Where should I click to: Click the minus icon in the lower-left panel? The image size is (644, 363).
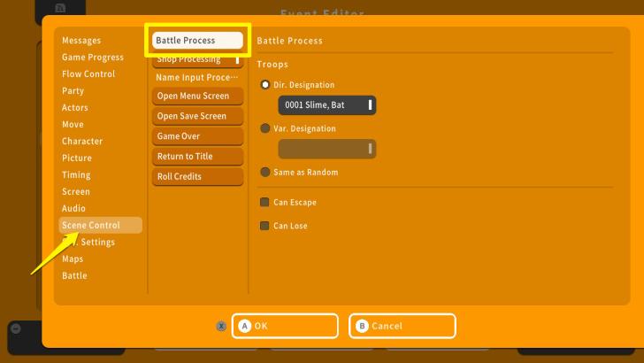point(16,328)
